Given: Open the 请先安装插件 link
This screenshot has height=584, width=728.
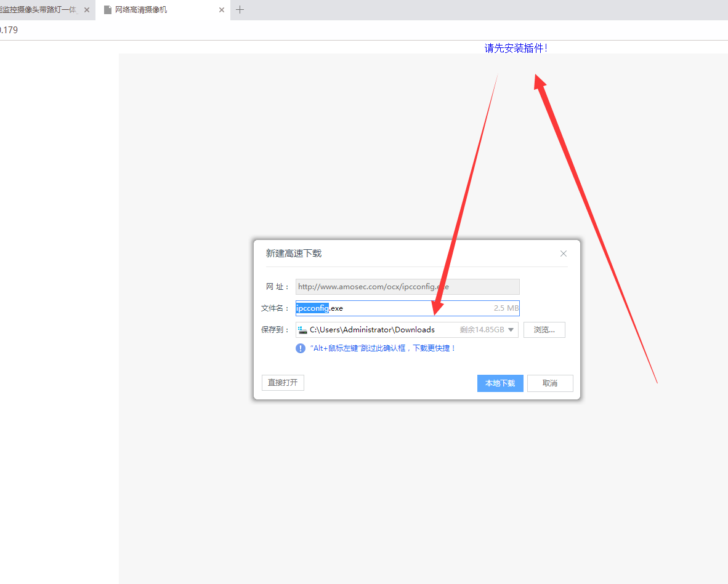Looking at the screenshot, I should 516,48.
